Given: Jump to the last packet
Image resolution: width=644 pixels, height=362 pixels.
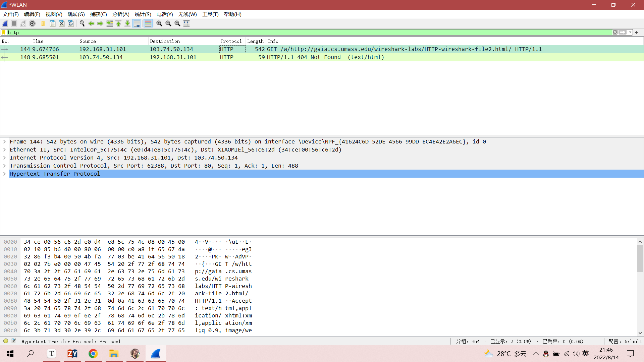Looking at the screenshot, I should click(127, 23).
